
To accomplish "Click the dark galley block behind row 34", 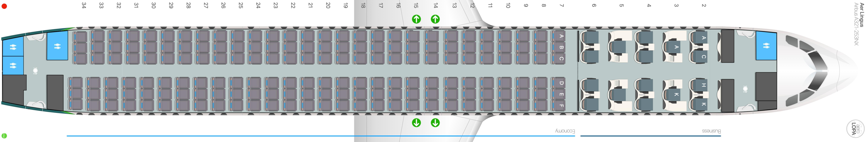I will coord(55,92).
